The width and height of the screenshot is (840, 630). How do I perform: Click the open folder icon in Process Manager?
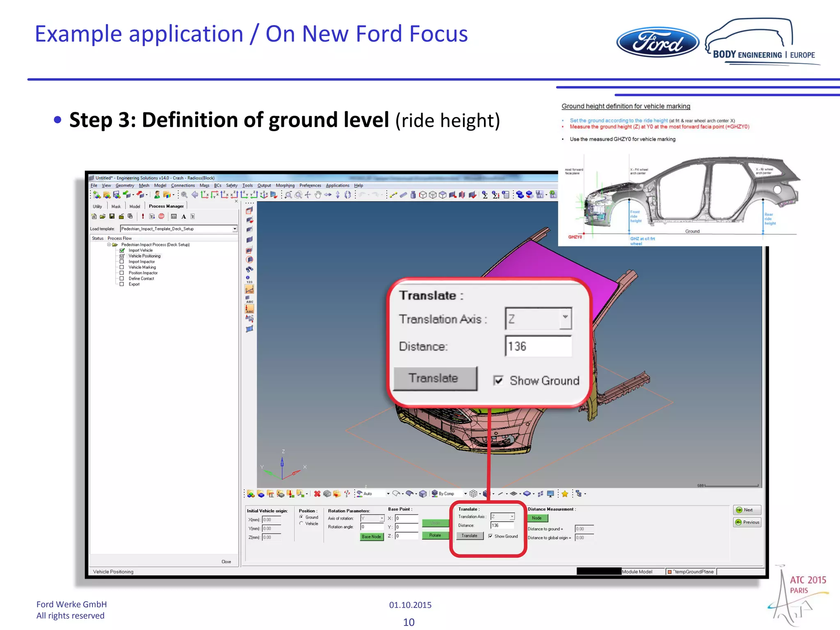click(x=103, y=216)
